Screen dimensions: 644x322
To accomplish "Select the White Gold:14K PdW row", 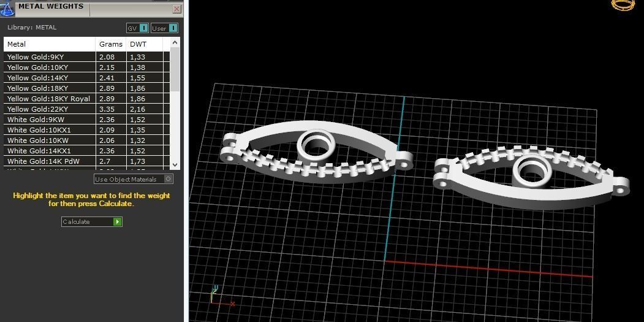I will coord(86,161).
